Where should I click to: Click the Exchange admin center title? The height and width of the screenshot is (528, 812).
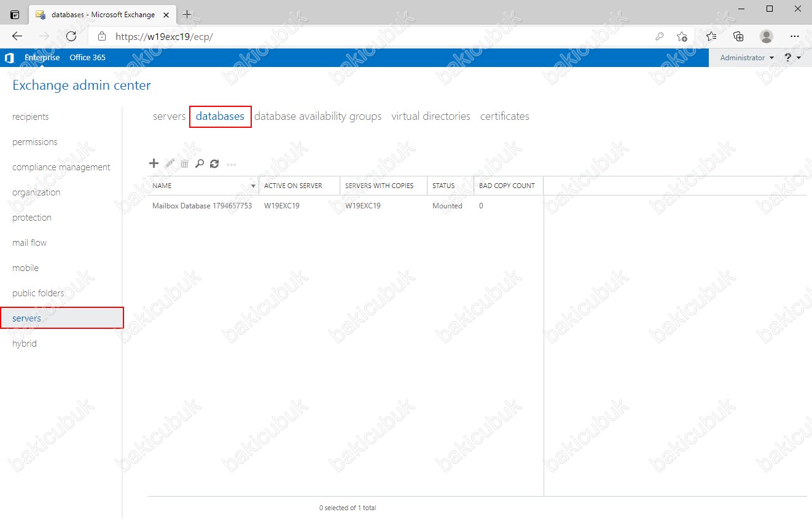(x=82, y=85)
